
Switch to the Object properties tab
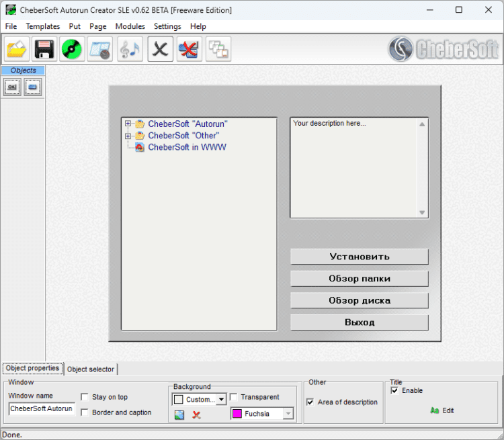click(x=32, y=368)
